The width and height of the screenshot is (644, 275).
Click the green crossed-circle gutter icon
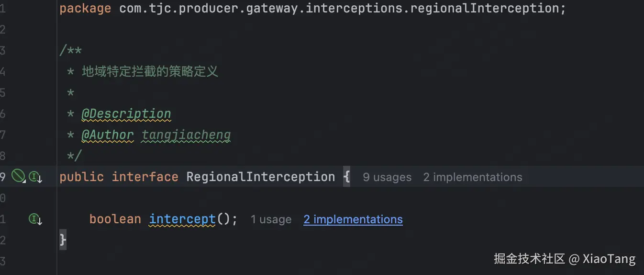tap(18, 177)
